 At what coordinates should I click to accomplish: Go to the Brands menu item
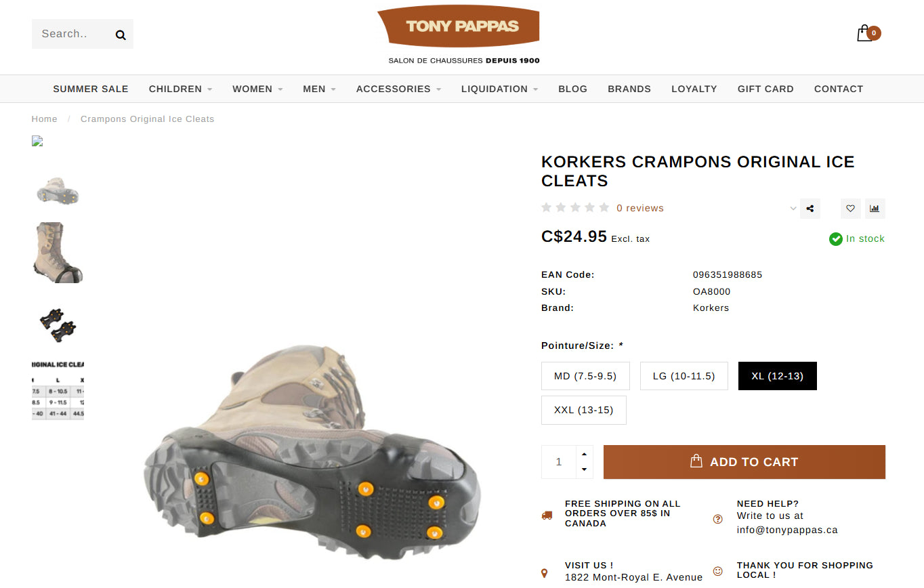(629, 89)
